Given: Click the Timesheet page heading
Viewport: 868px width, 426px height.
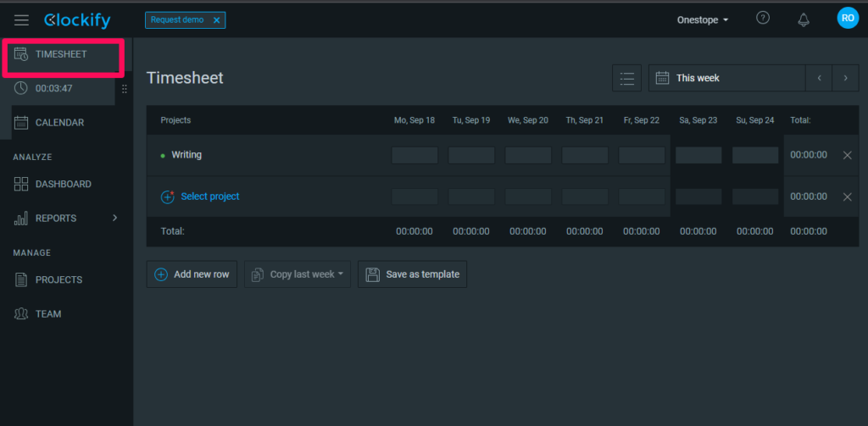Looking at the screenshot, I should click(185, 78).
